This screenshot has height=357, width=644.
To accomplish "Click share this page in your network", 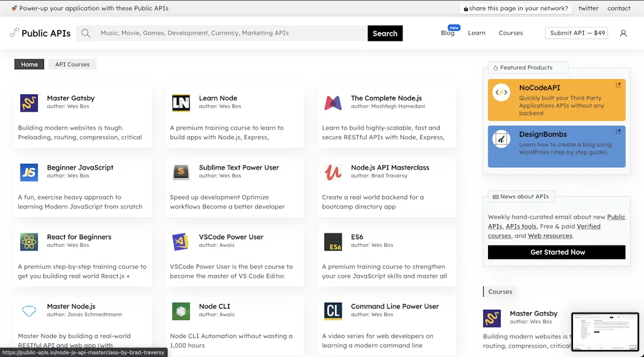I will coord(516,8).
